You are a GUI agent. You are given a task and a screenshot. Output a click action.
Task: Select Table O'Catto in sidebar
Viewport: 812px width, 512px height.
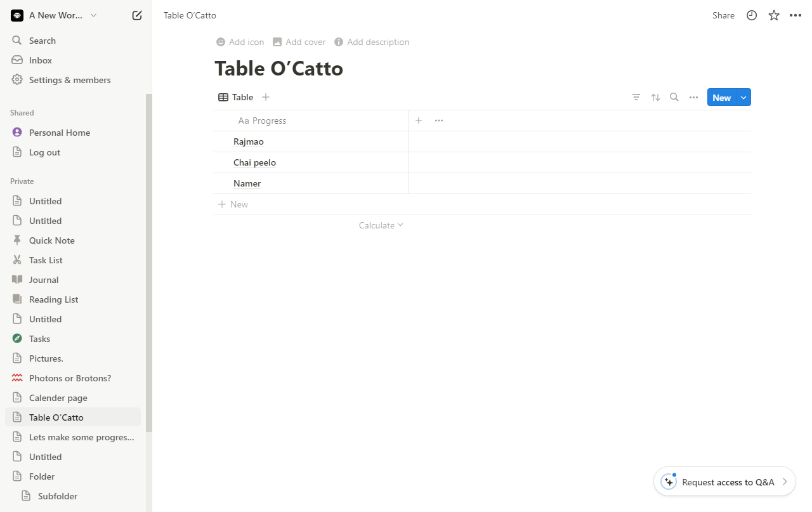[73, 417]
